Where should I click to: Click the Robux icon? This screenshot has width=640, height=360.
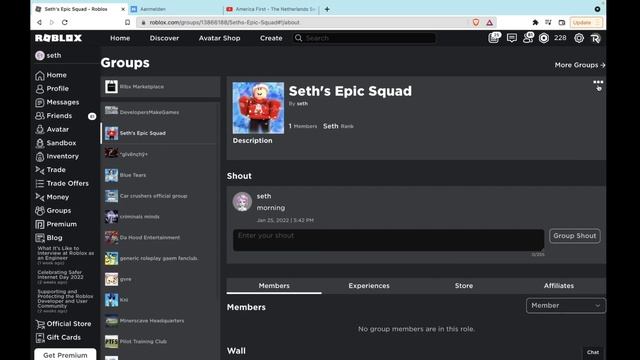pos(544,38)
